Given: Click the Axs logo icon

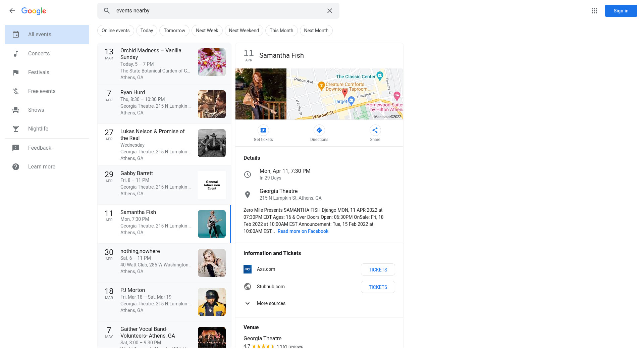Looking at the screenshot, I should (x=248, y=269).
